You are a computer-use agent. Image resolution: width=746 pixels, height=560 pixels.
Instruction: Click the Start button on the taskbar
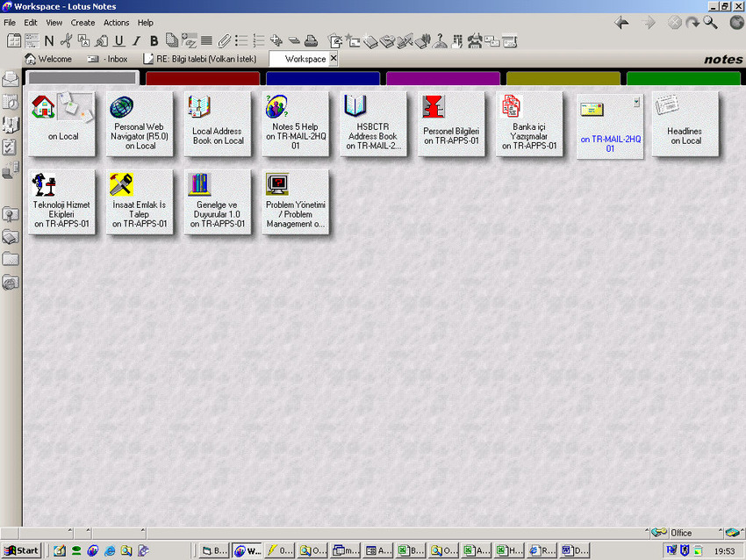tap(19, 550)
